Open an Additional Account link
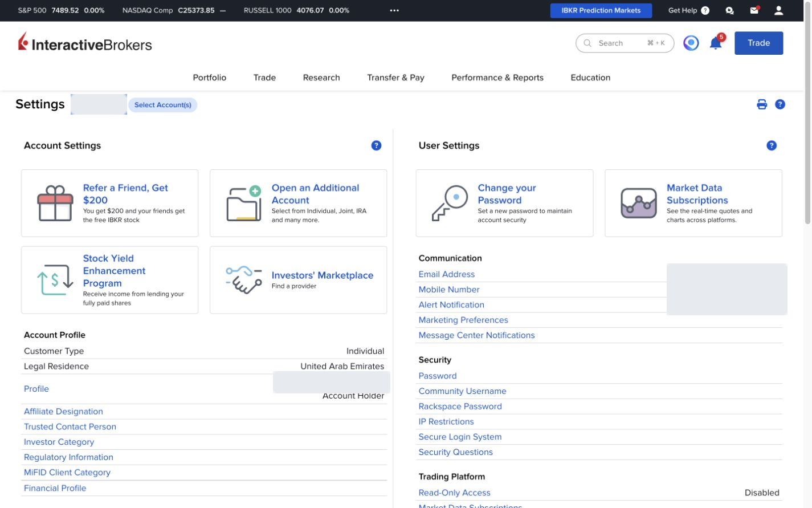This screenshot has width=812, height=508. point(315,194)
